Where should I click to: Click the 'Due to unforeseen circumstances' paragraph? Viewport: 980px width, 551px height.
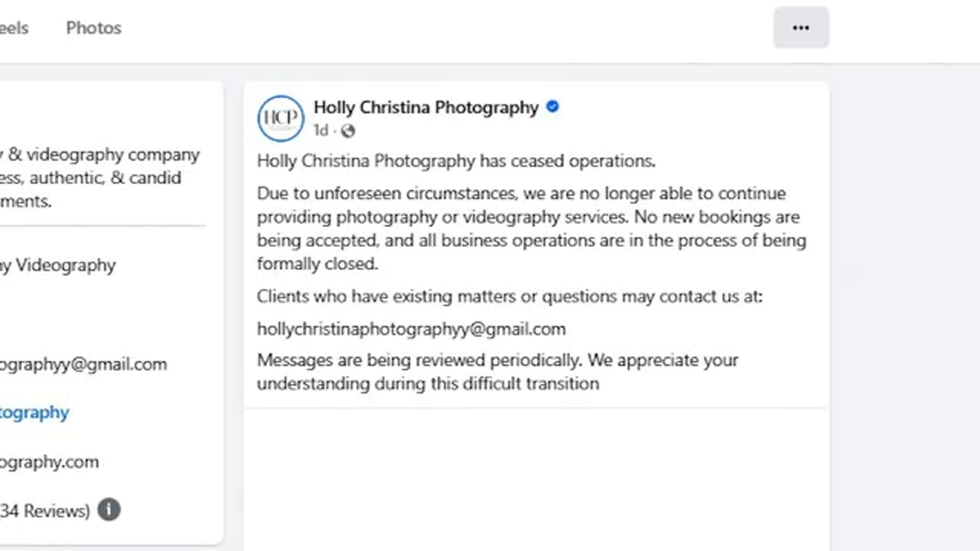click(x=530, y=228)
